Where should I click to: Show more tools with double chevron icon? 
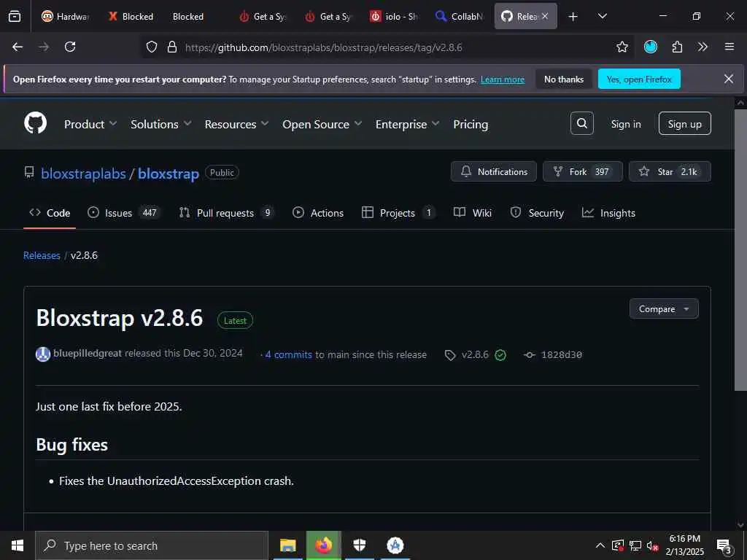click(x=703, y=47)
